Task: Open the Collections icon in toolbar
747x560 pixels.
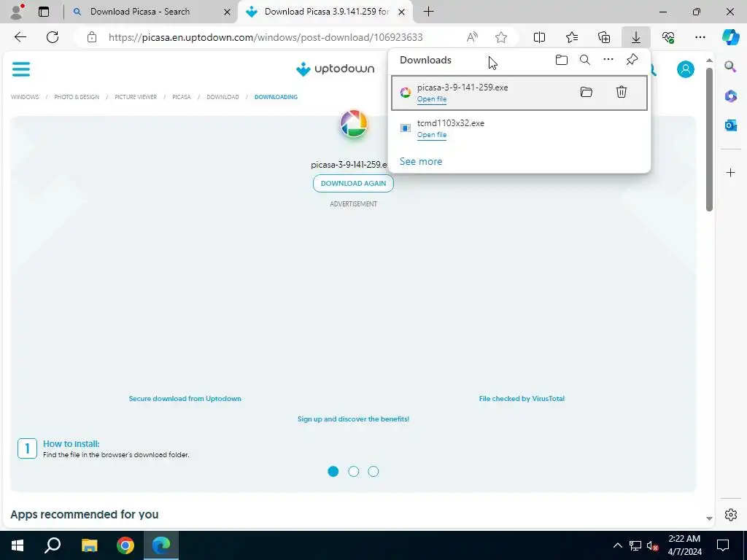Action: (x=604, y=37)
